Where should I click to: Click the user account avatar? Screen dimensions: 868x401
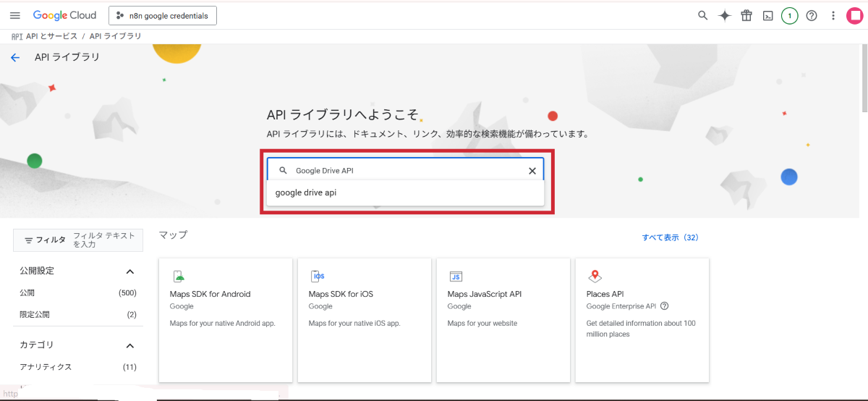click(x=855, y=15)
